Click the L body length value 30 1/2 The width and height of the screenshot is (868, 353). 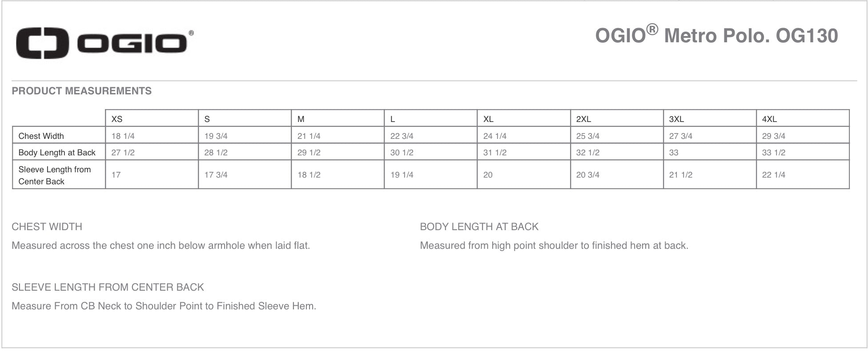(402, 152)
